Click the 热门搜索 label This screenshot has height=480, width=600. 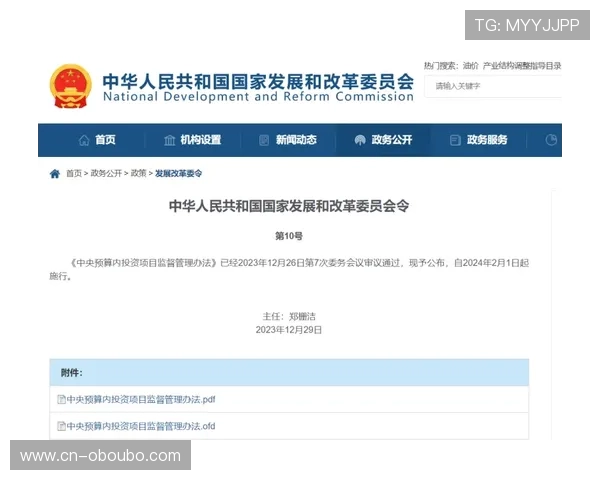click(x=441, y=66)
